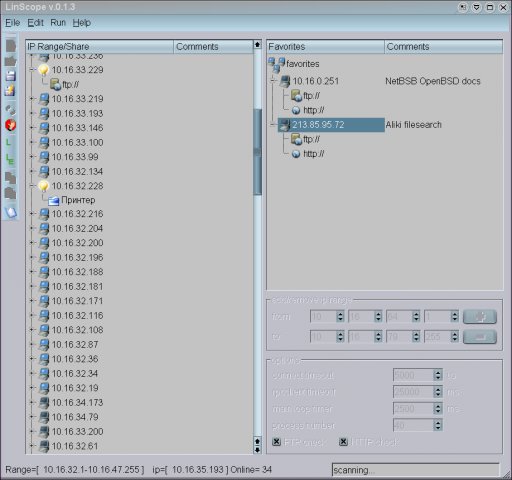The image size is (512, 480).
Task: Click the lightbulb icon beside 10.16.32.228
Action: pos(43,186)
